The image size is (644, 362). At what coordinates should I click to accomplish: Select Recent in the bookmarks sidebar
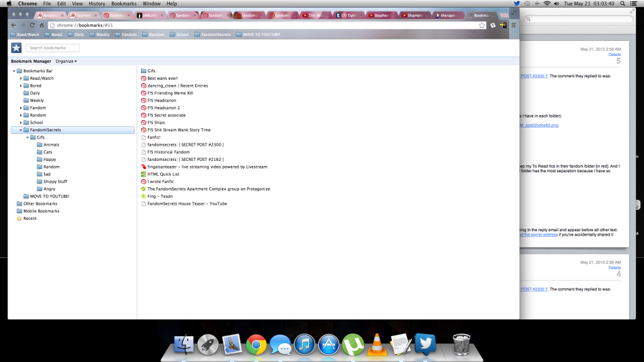click(x=30, y=219)
